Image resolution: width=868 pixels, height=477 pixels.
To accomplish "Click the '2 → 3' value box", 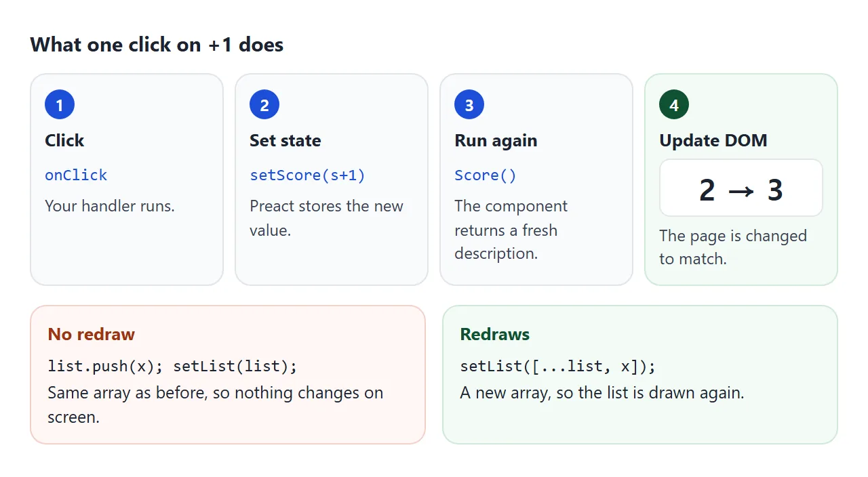I will coord(741,188).
